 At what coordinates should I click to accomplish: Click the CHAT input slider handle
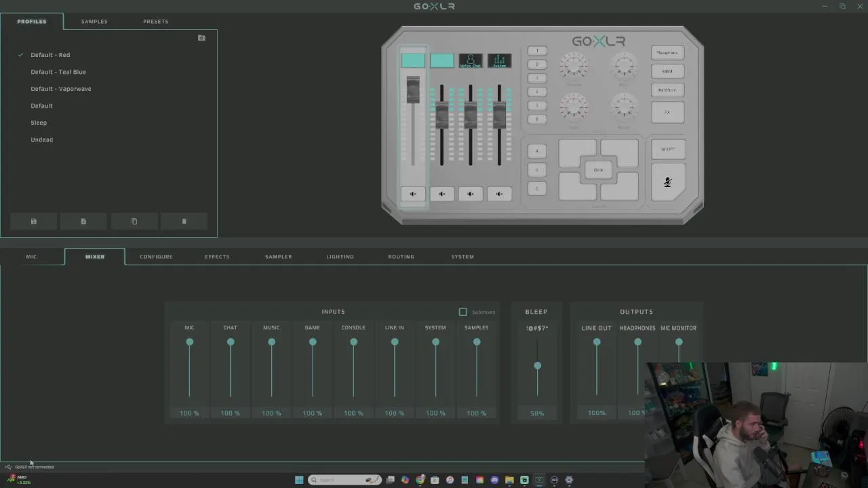231,342
